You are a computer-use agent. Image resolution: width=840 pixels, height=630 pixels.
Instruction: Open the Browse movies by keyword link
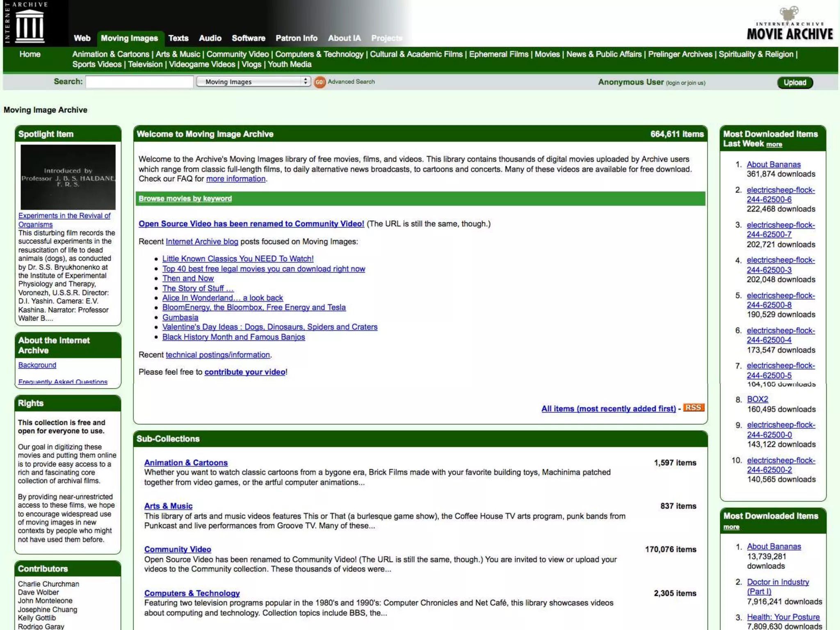(x=185, y=199)
